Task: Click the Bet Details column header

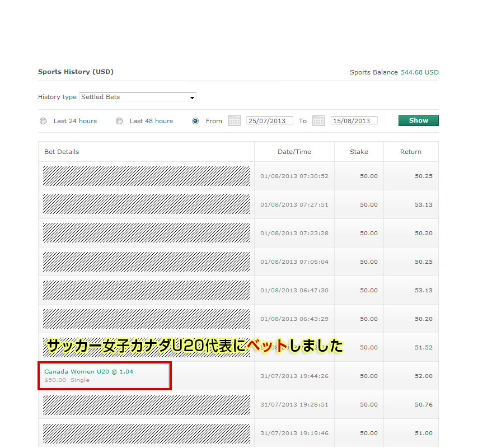Action: (62, 152)
